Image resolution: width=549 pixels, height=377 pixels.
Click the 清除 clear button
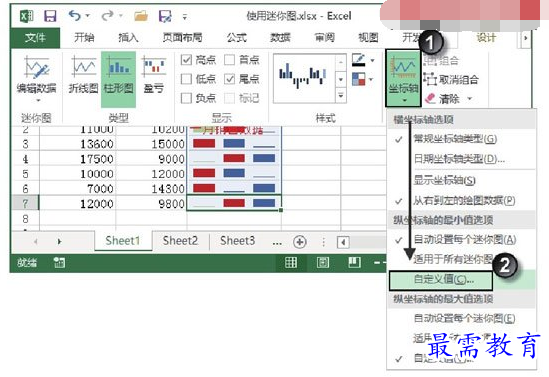[x=443, y=99]
